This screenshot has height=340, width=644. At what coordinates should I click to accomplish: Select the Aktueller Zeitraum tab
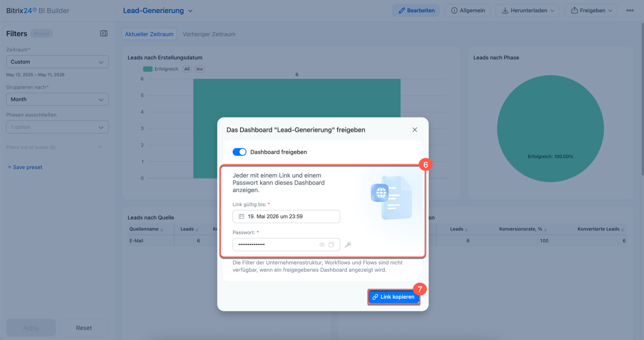tap(149, 34)
